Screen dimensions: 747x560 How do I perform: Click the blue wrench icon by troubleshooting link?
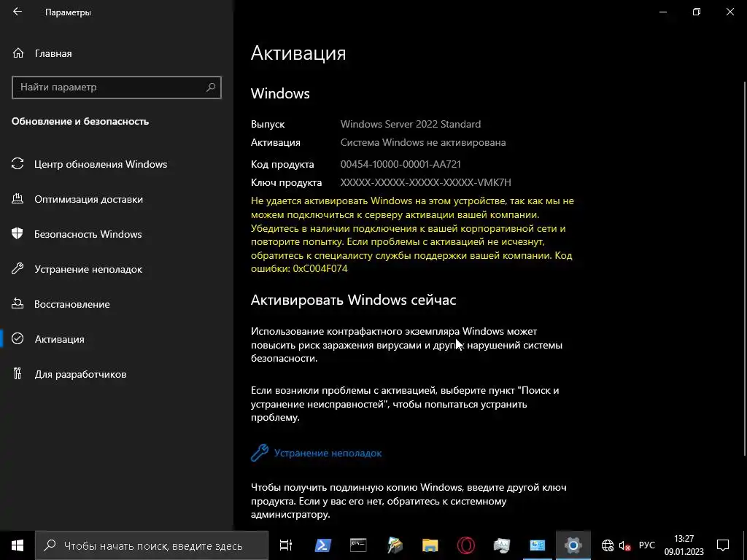(x=260, y=453)
